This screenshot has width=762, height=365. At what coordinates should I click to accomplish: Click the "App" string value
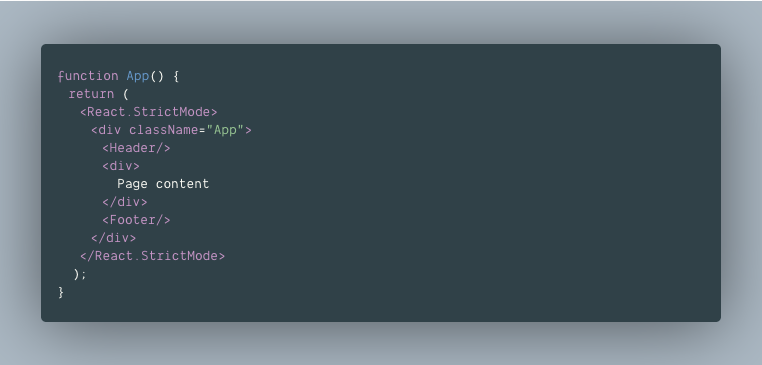click(x=225, y=130)
